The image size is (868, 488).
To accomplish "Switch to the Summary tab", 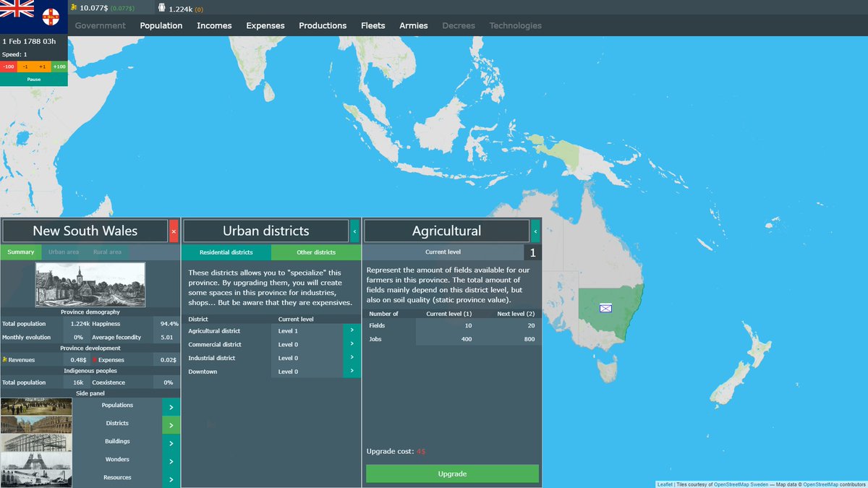I will pos(21,252).
